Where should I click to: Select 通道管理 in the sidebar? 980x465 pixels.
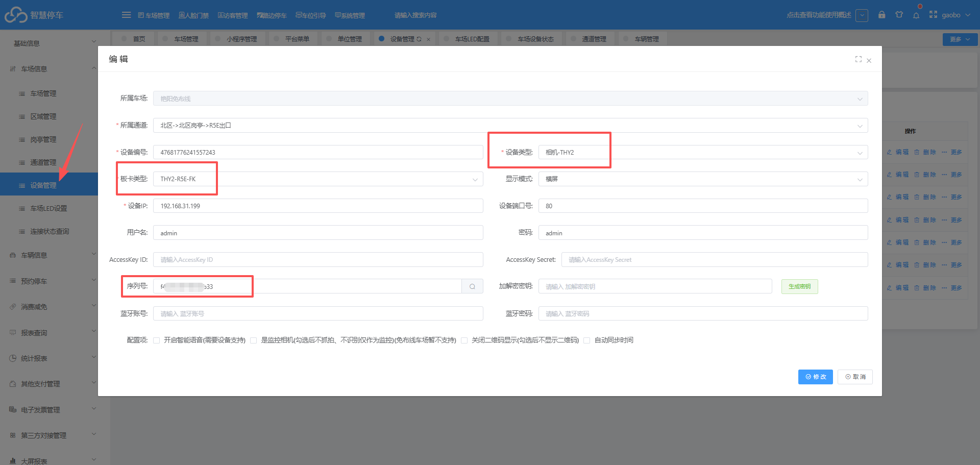point(49,162)
